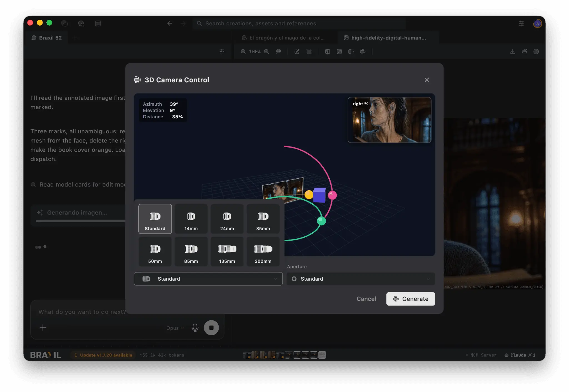Open the chat history icon
Screen dimensions: 569x392
pos(81,24)
